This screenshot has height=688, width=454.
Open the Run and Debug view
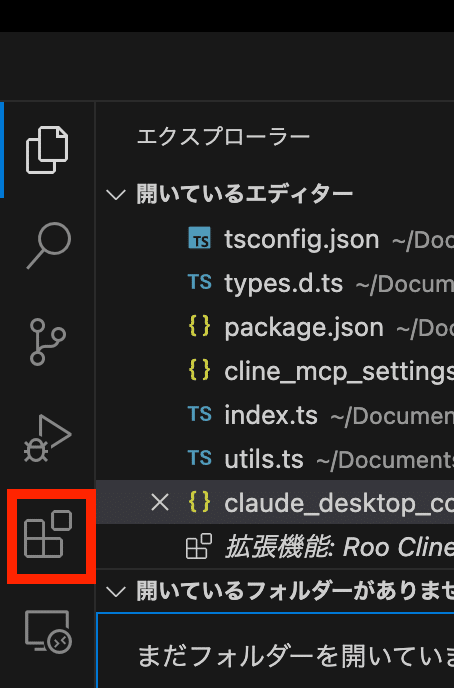[47, 438]
